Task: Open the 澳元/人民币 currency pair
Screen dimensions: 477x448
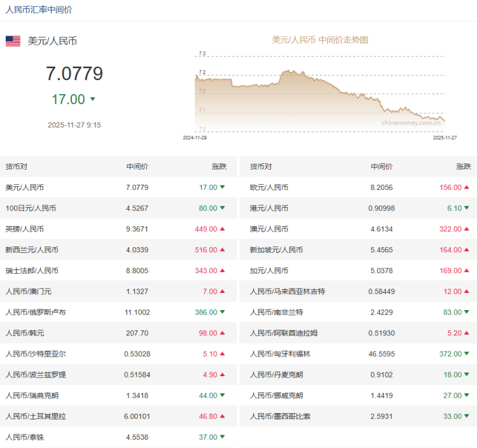Action: click(269, 229)
